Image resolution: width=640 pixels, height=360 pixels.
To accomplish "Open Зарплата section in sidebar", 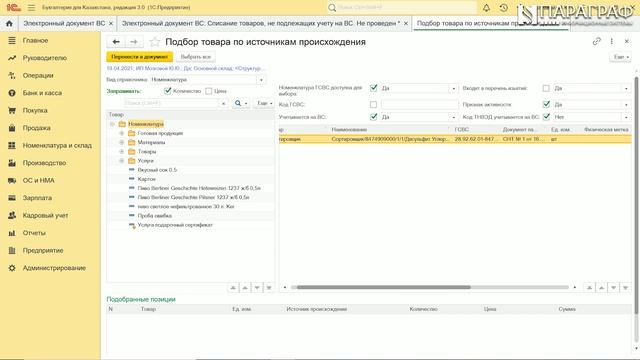I will click(x=37, y=198).
